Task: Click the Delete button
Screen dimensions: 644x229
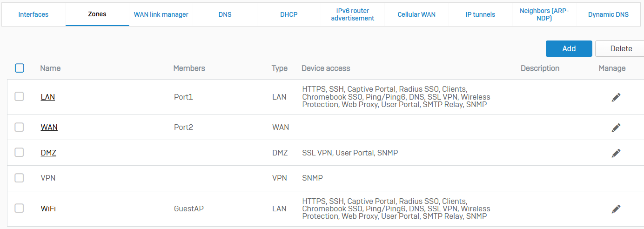Action: [621, 48]
